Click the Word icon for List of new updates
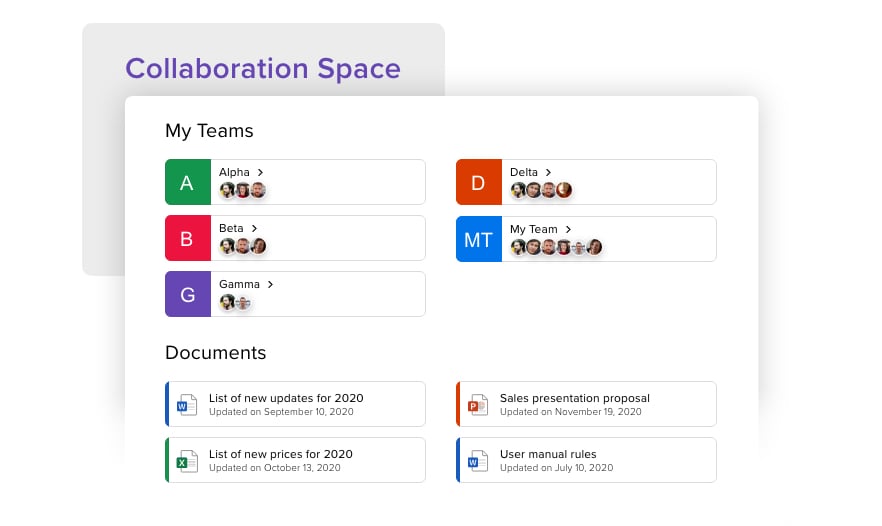The height and width of the screenshot is (526, 882). click(x=187, y=405)
